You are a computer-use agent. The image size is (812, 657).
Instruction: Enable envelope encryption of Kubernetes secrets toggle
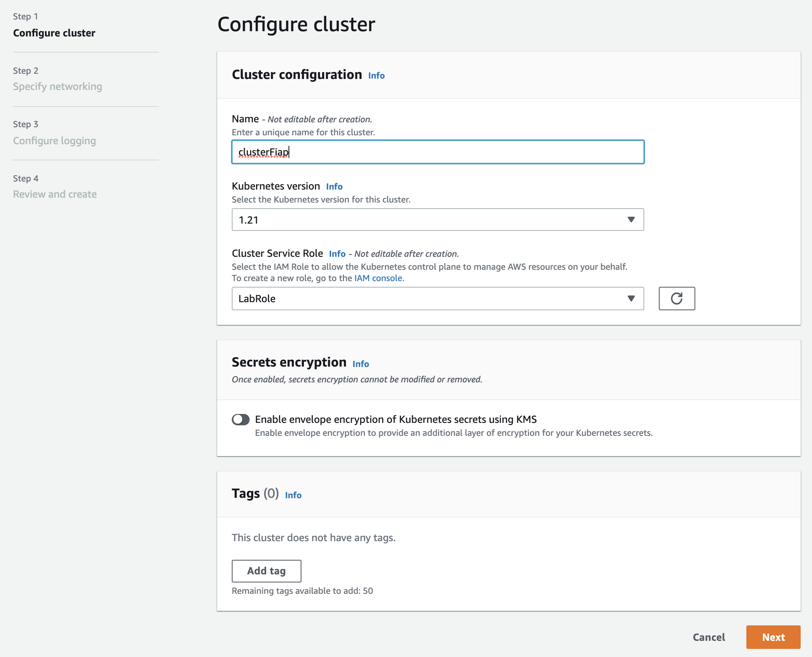(241, 419)
